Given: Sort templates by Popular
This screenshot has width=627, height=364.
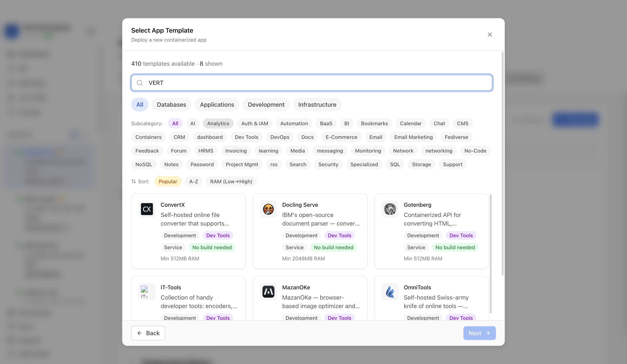Looking at the screenshot, I should pyautogui.click(x=168, y=182).
